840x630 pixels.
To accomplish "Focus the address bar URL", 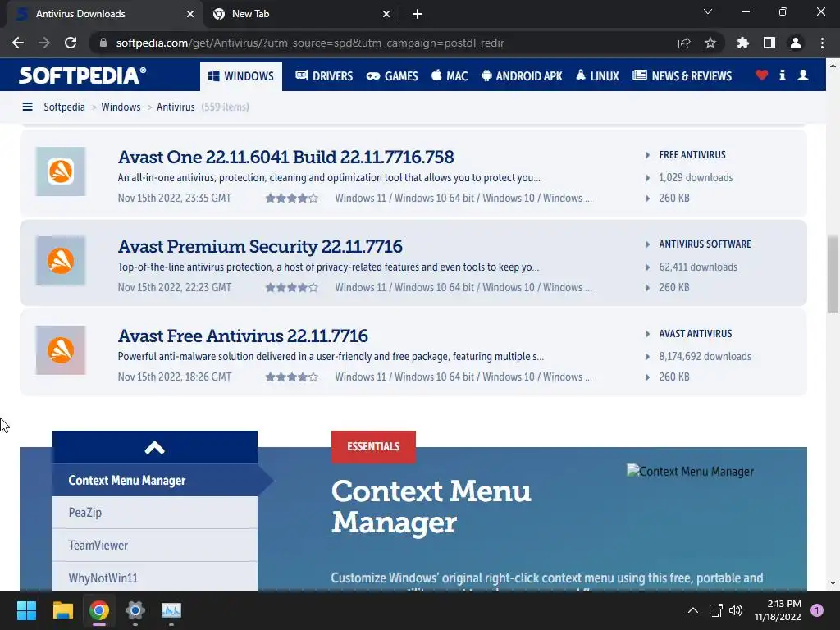I will click(x=310, y=43).
